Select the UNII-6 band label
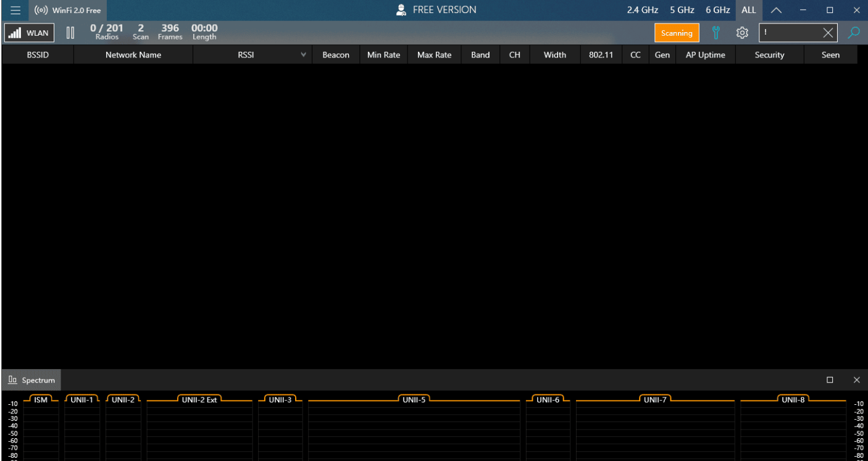 548,400
